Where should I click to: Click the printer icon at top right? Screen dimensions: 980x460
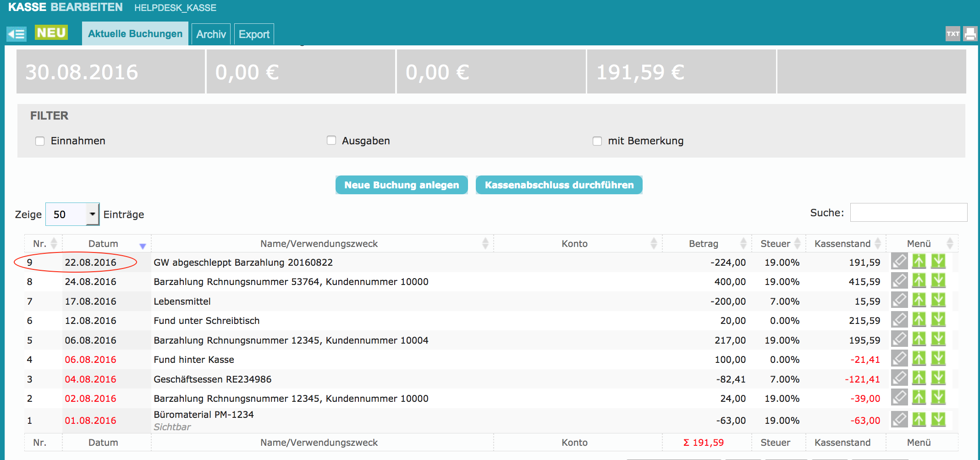[970, 34]
